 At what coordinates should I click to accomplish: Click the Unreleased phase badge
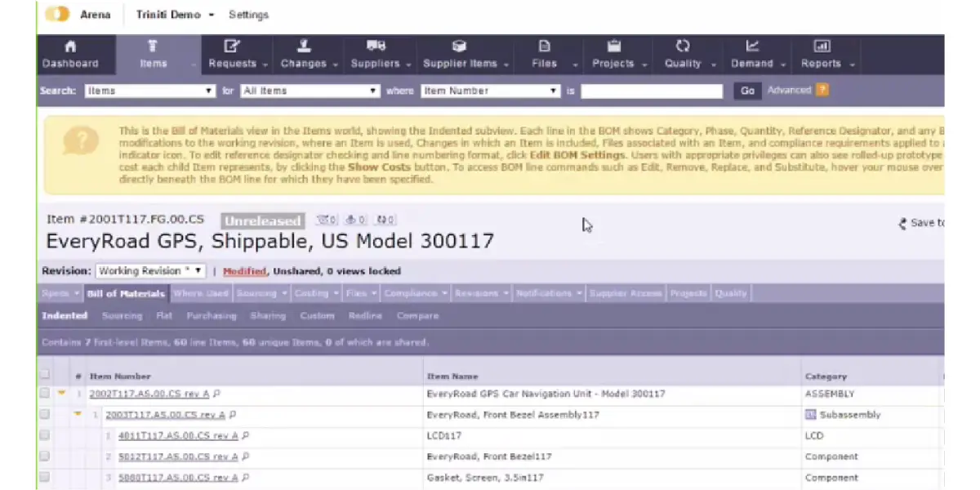pyautogui.click(x=263, y=220)
